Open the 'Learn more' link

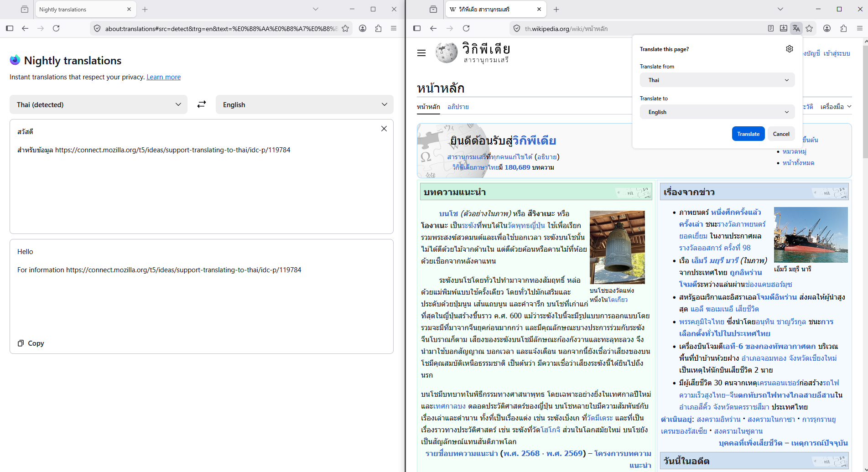click(163, 77)
